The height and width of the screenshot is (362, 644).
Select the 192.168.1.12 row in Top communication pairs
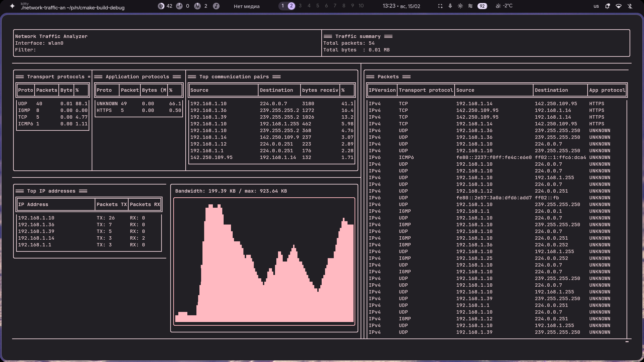tap(272, 144)
